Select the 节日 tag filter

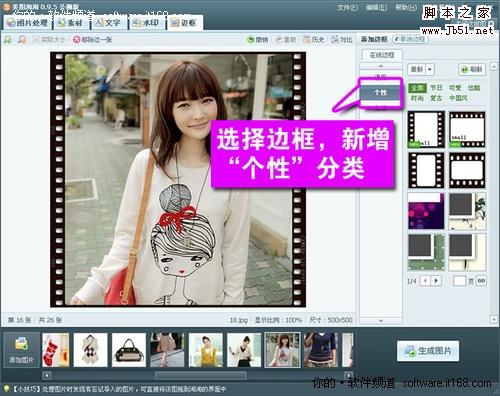[x=436, y=88]
